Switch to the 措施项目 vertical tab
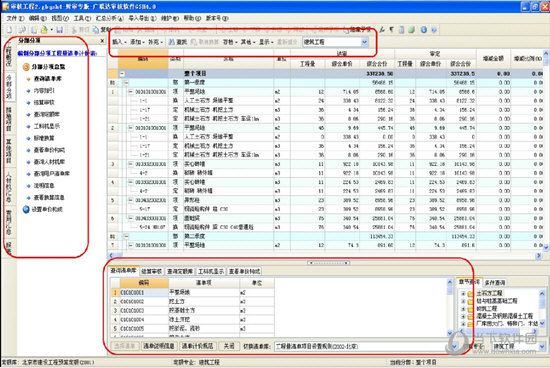Image resolution: width=550 pixels, height=368 pixels. [9, 119]
